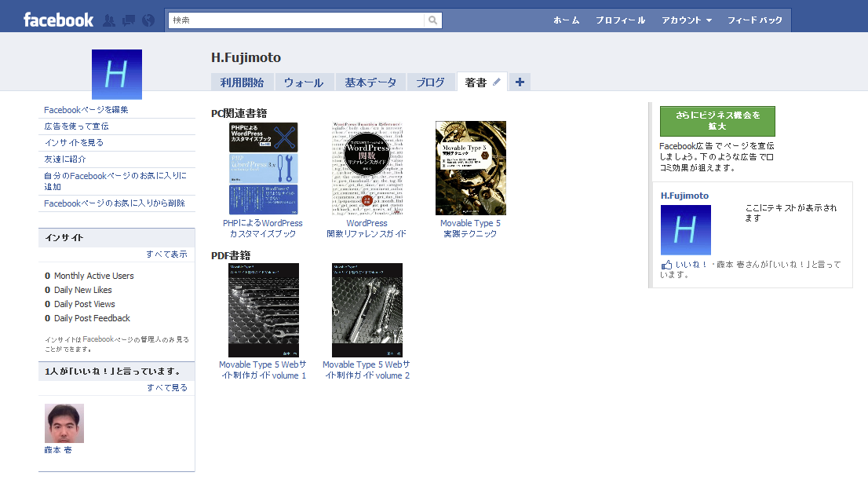The image size is (868, 487).
Task: Open the friend requests icon
Action: click(x=110, y=20)
